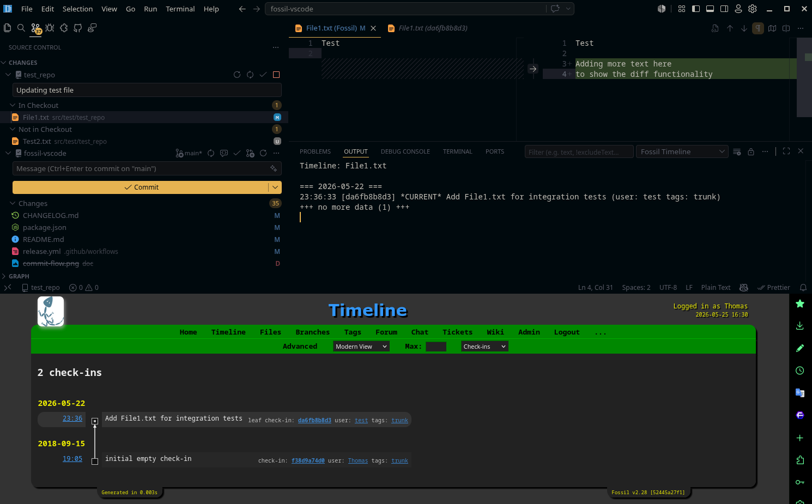Open Accounts menu in title bar
The image size is (812, 504).
pos(738,9)
